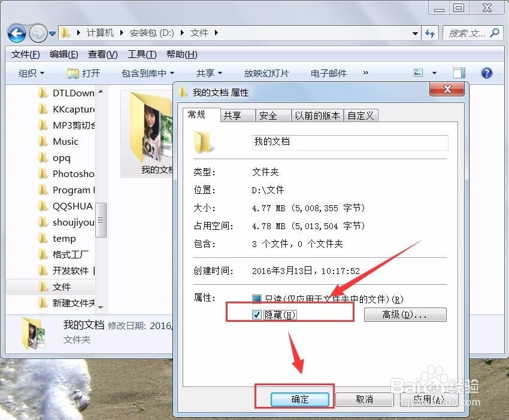Refresh the folder using the address bar icon
The height and width of the screenshot is (420, 509).
(x=431, y=33)
